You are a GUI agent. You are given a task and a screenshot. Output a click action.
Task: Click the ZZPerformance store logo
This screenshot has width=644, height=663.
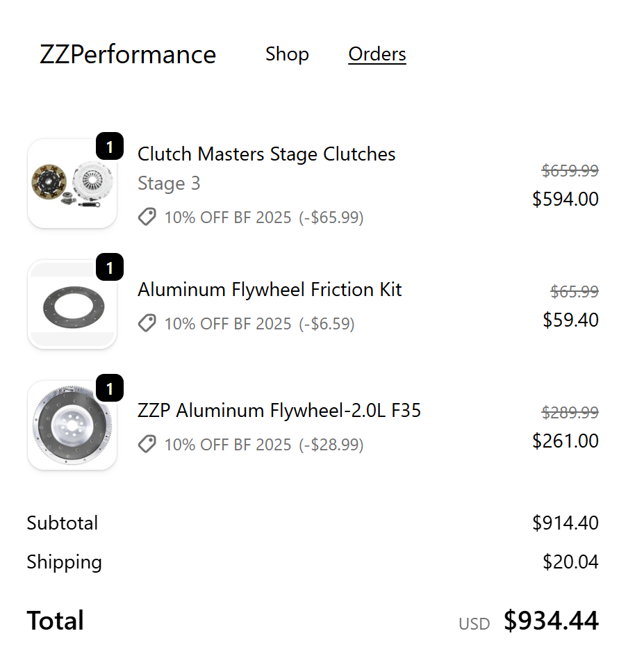[128, 54]
